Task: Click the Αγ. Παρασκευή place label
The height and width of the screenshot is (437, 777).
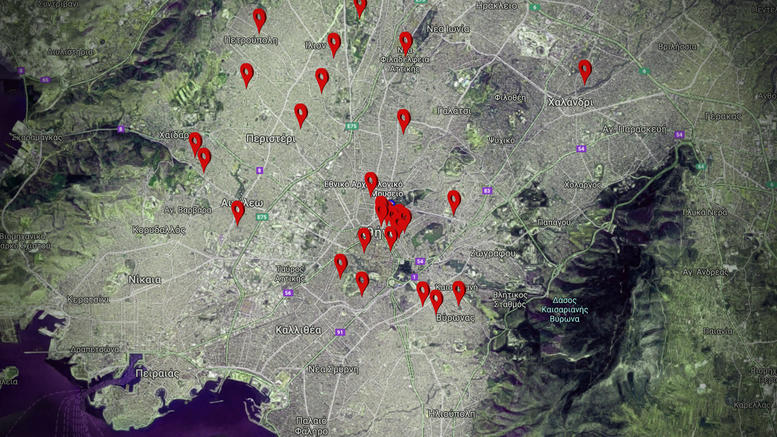Action: tap(634, 129)
